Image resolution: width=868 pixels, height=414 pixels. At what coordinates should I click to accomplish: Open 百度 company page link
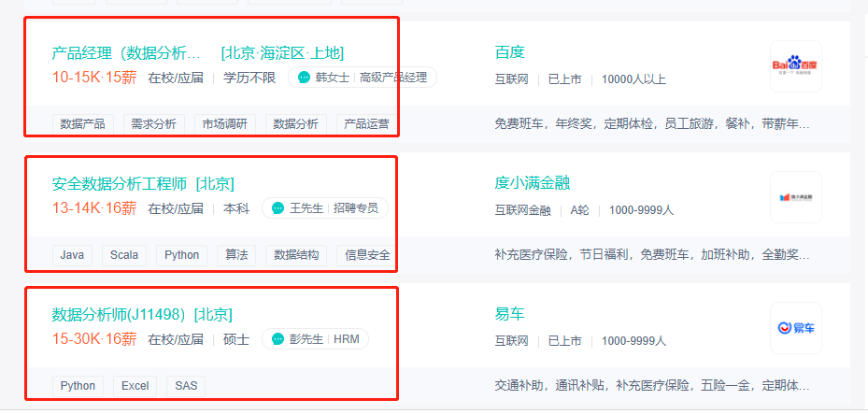pos(509,52)
